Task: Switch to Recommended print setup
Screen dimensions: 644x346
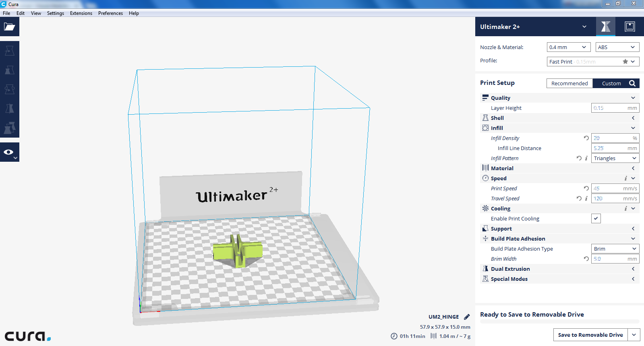Action: coord(569,83)
